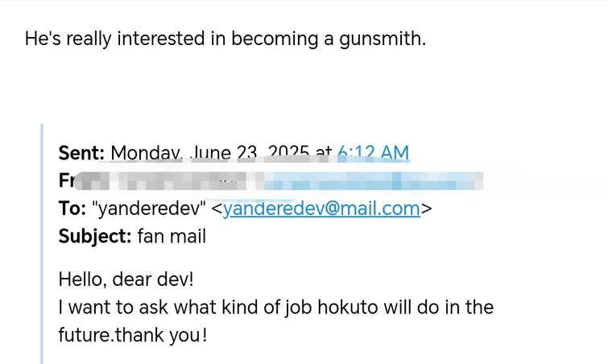Image resolution: width=608 pixels, height=364 pixels.
Task: Click the vertical quote bar beside the message
Action: [x=43, y=242]
